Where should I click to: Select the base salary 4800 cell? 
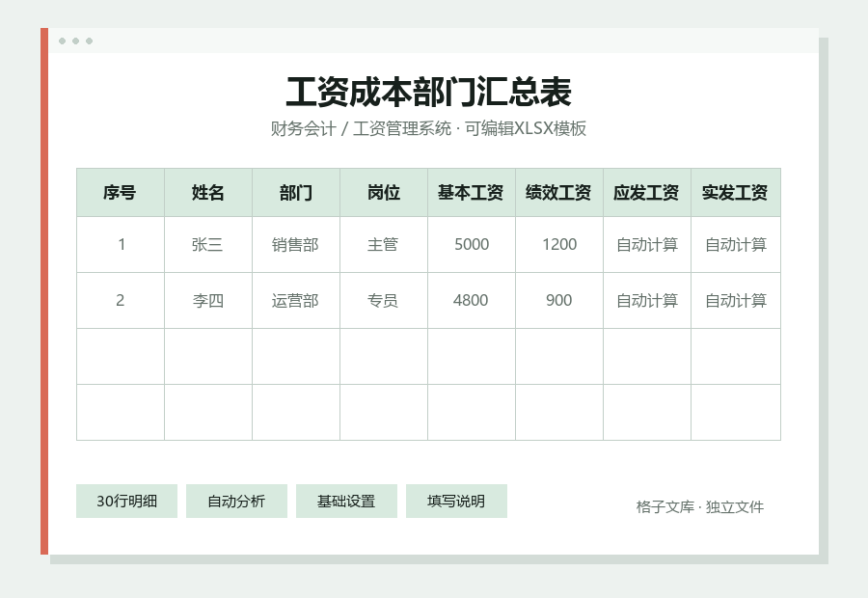tap(472, 301)
